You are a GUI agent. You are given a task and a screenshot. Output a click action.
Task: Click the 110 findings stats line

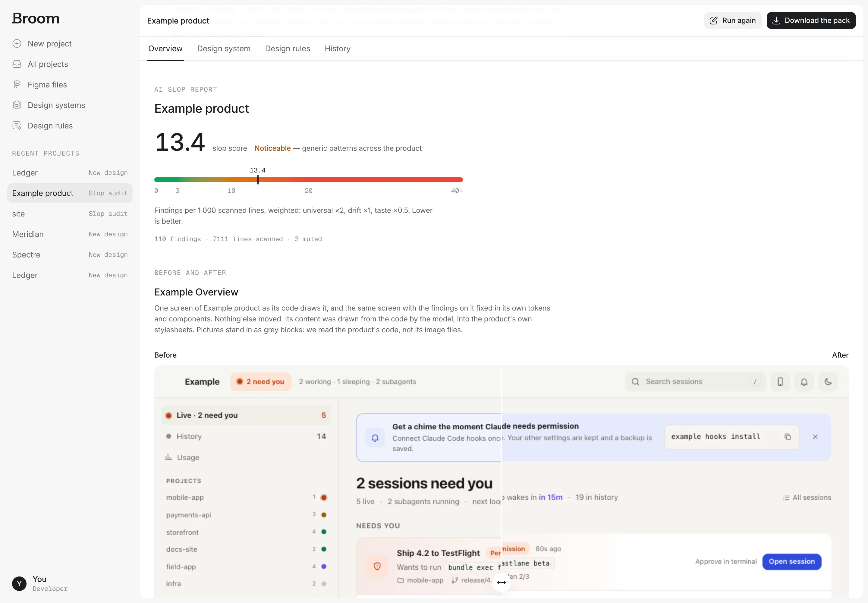[238, 239]
